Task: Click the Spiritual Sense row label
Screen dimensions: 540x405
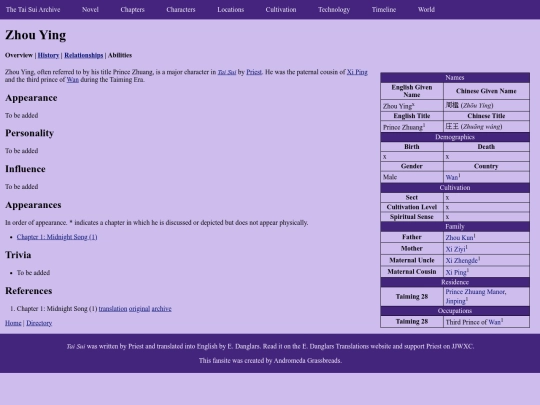Action: [412, 217]
